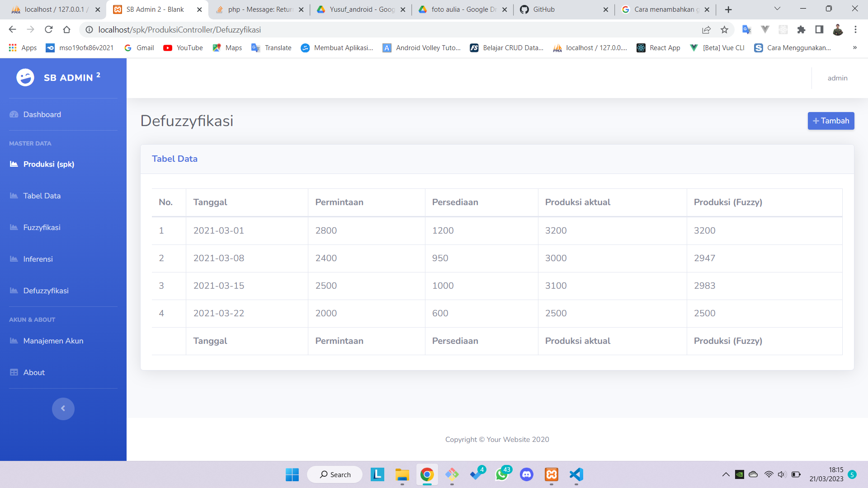
Task: Select the Defuzzyfikasi icon in the sidebar
Action: [x=13, y=291]
